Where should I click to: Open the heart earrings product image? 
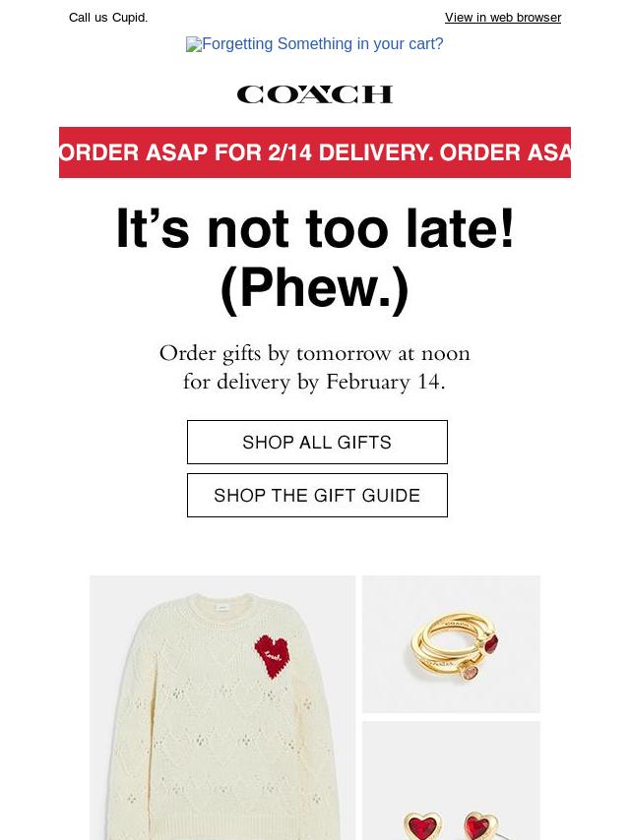pyautogui.click(x=451, y=780)
